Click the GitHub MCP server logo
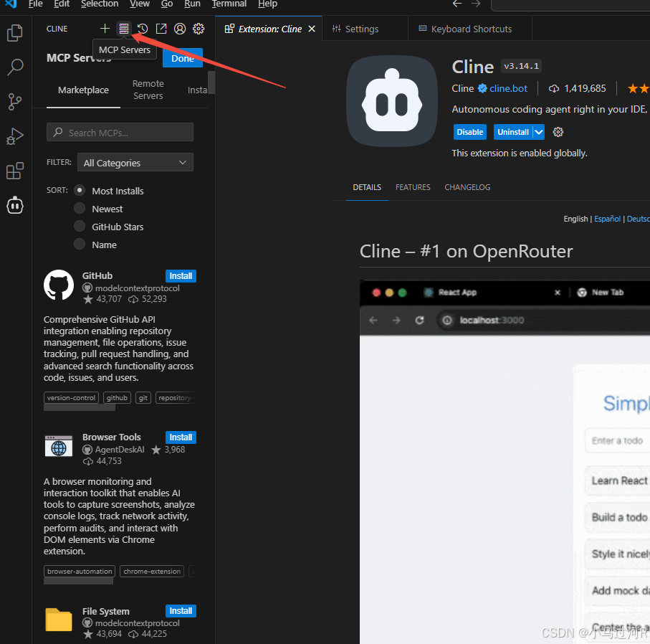This screenshot has width=650, height=644. [59, 285]
